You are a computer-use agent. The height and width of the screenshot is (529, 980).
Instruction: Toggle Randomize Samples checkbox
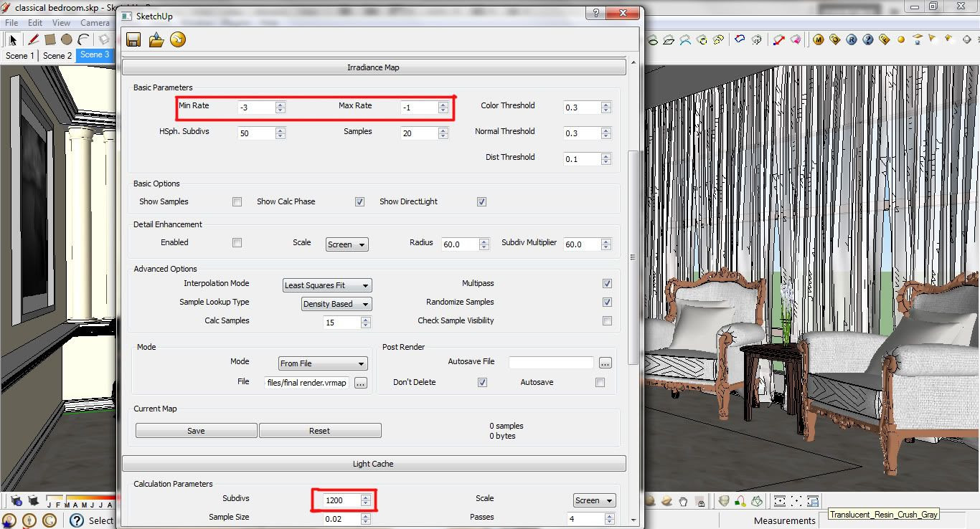point(607,302)
